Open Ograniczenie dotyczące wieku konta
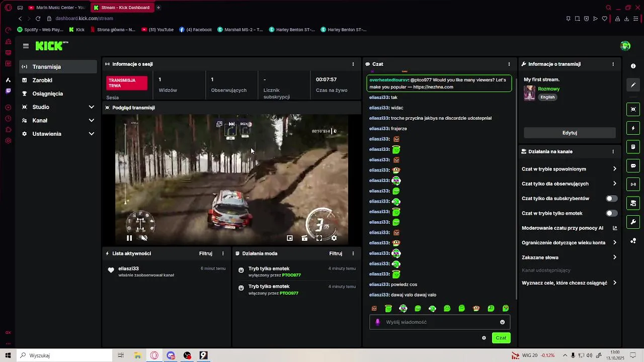Image resolution: width=644 pixels, height=362 pixels. point(569,243)
